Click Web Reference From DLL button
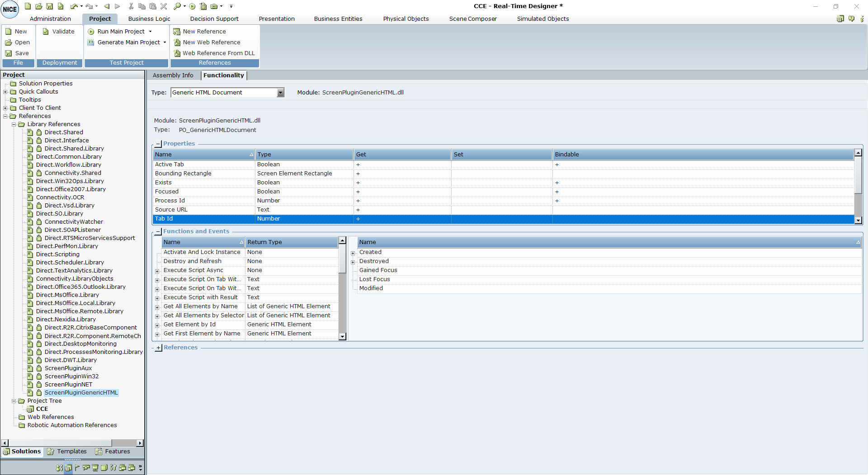 click(x=218, y=53)
